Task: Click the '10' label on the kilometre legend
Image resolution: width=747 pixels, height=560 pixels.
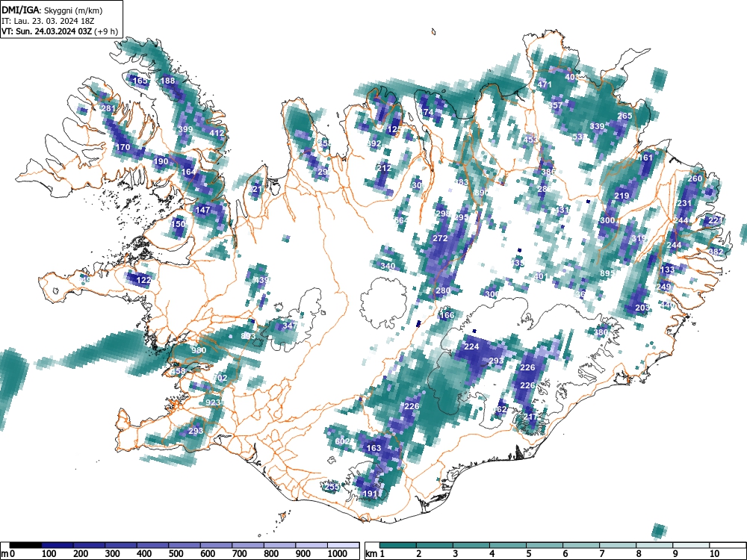Action: coord(713,554)
